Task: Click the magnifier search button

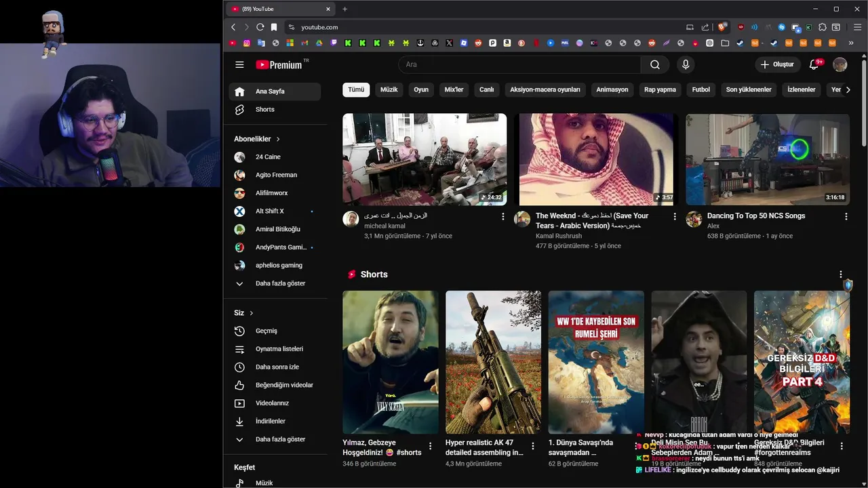Action: point(654,64)
